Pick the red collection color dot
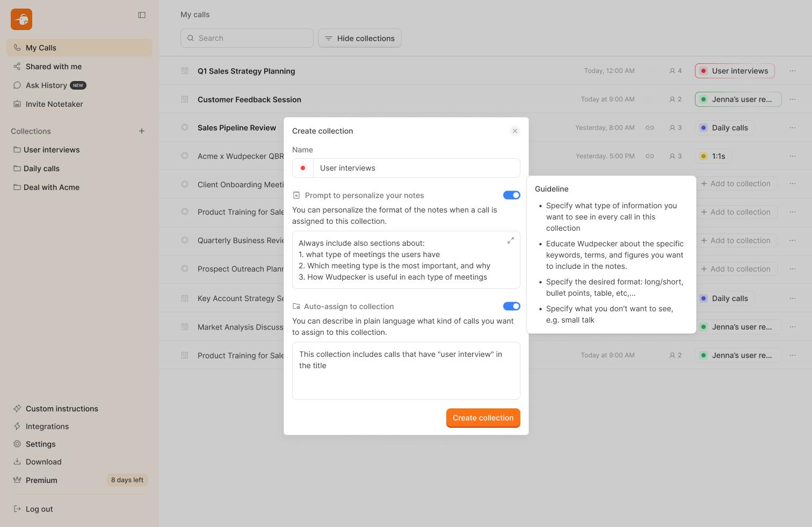The height and width of the screenshot is (527, 812). click(303, 168)
